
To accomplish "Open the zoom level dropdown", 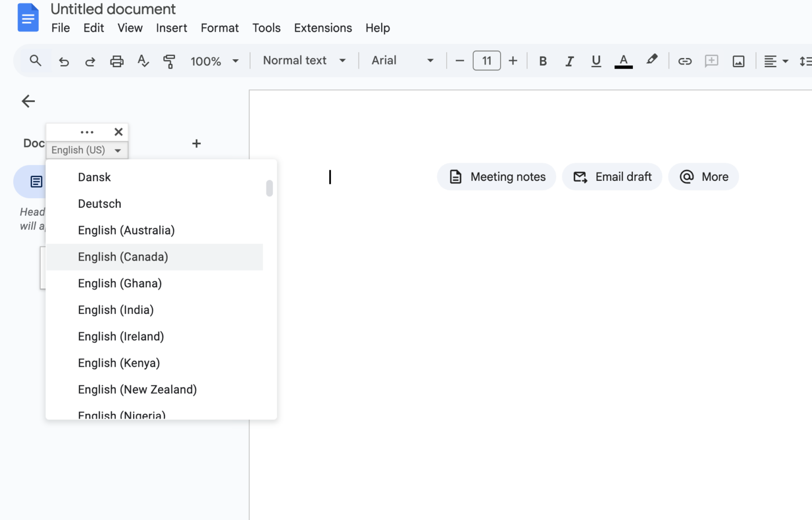I will click(214, 61).
